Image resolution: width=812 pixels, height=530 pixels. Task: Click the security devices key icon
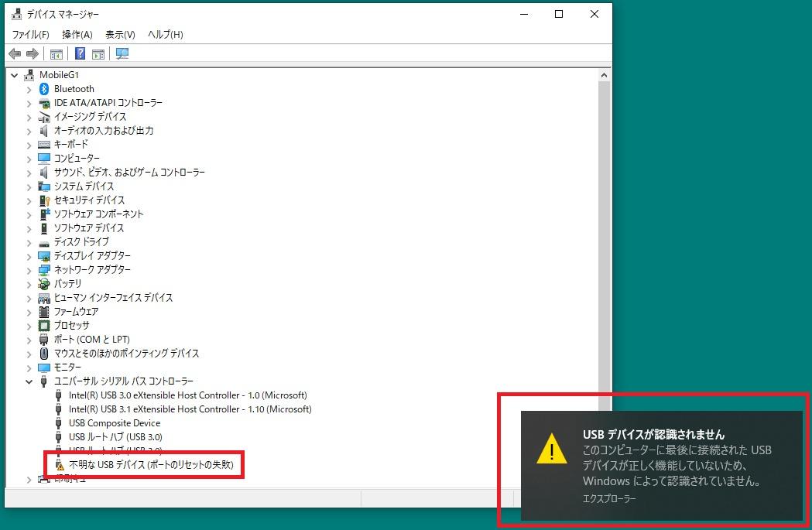(45, 200)
